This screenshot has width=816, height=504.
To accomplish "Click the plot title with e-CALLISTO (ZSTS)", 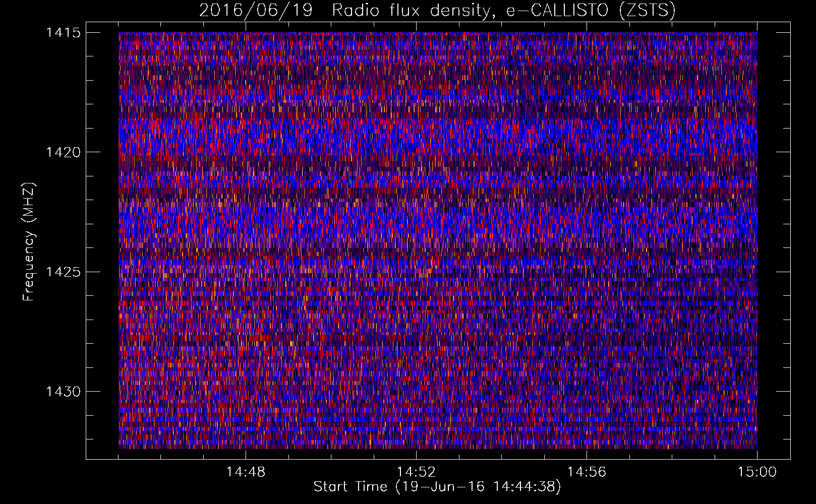I will point(437,10).
